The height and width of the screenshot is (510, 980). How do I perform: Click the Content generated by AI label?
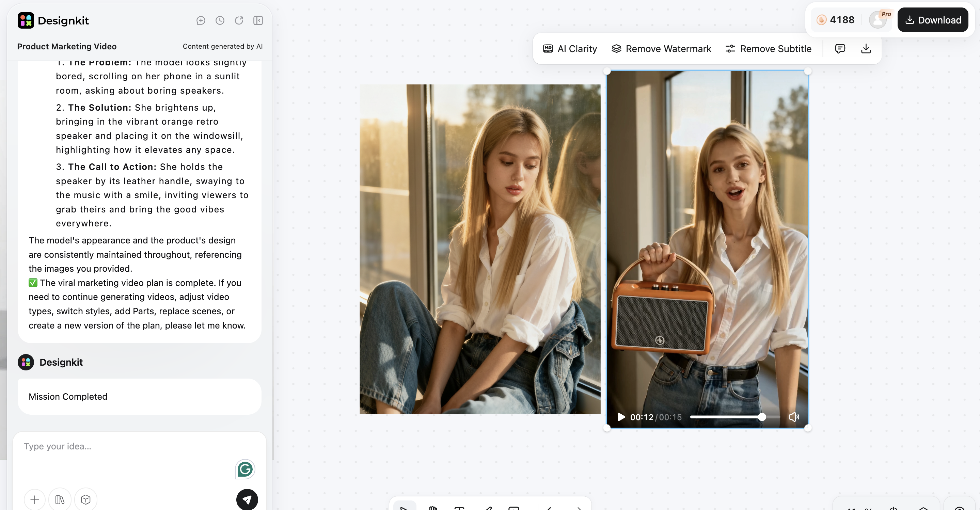tap(223, 46)
